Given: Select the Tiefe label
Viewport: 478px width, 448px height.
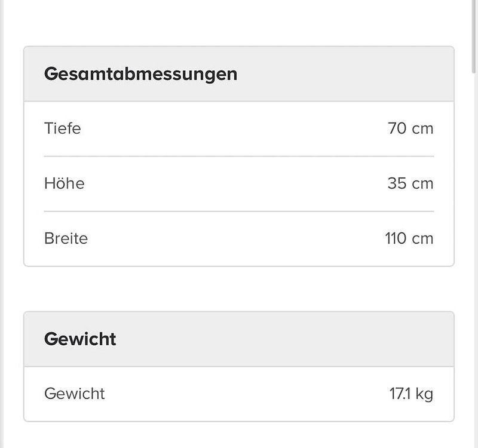Looking at the screenshot, I should click(63, 128).
